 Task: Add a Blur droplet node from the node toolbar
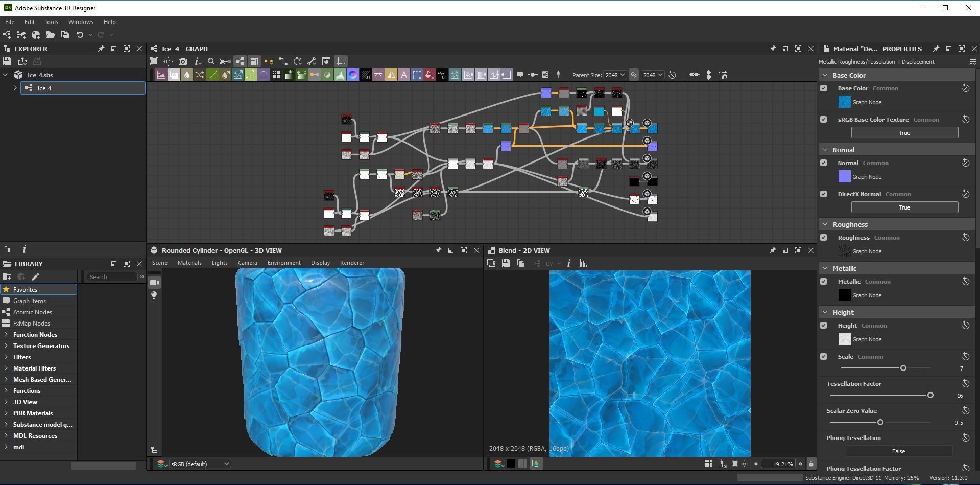click(187, 75)
